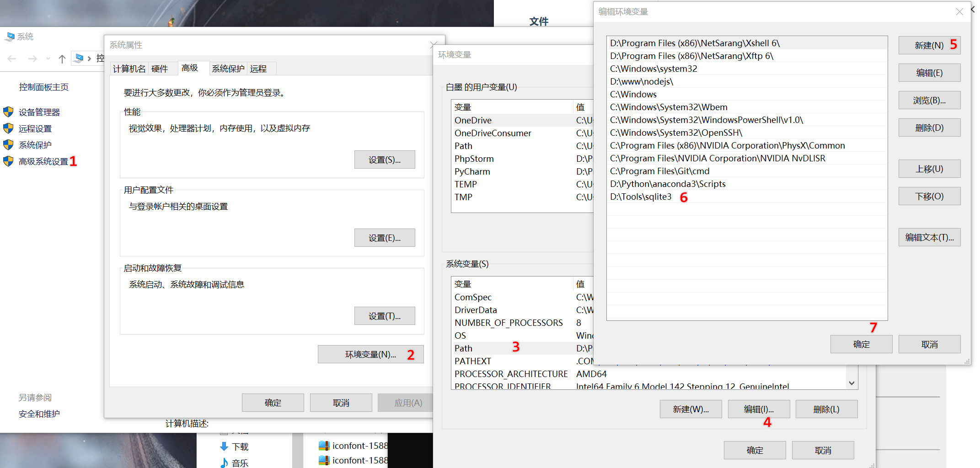The width and height of the screenshot is (980, 468).
Task: Switch to 计算机名 tab in System Properties
Action: click(129, 69)
